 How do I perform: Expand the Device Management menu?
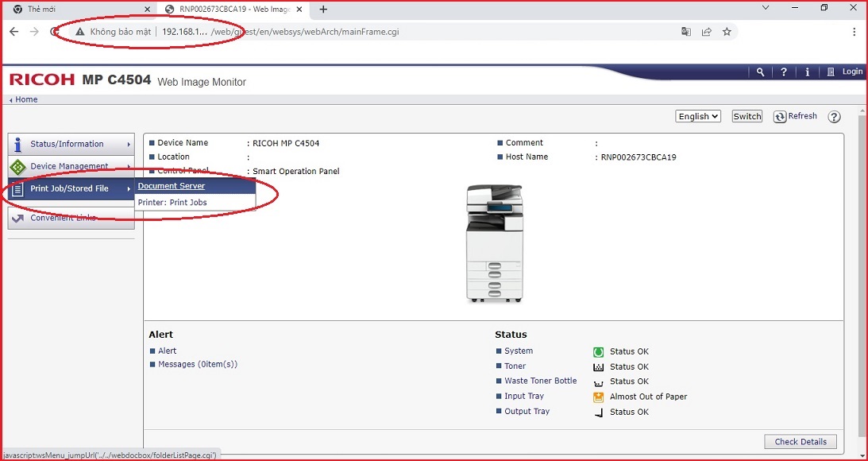point(71,166)
